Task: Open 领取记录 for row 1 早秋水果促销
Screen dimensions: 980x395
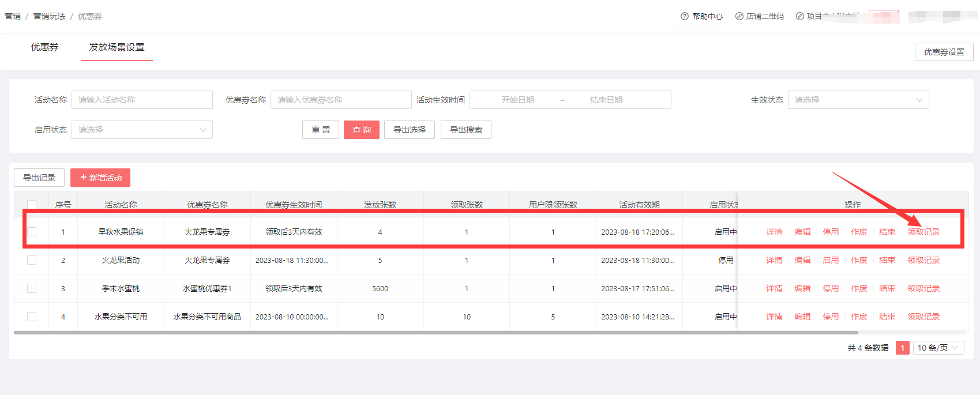Action: (923, 232)
